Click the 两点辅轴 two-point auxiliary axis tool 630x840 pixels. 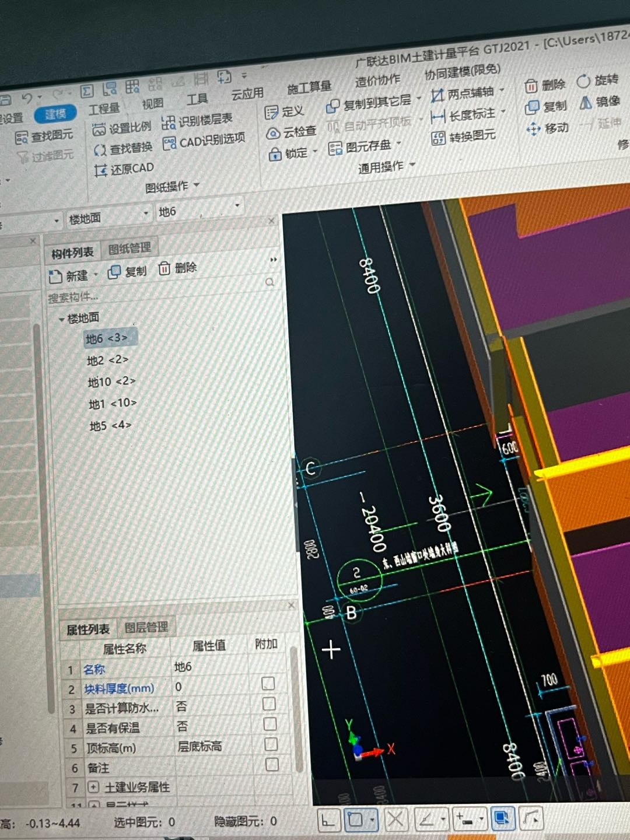(463, 93)
